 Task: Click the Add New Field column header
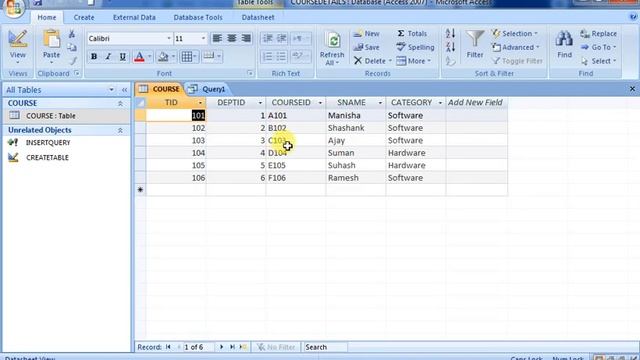tap(476, 102)
